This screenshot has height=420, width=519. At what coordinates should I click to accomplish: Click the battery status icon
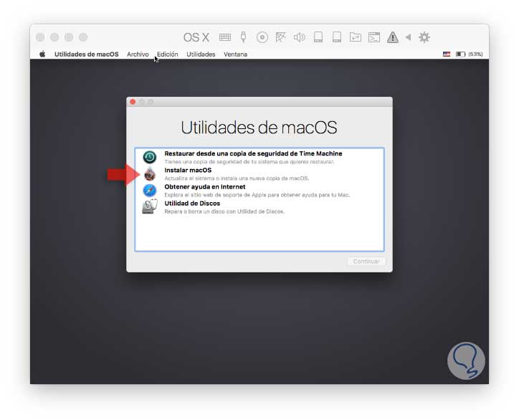click(460, 54)
